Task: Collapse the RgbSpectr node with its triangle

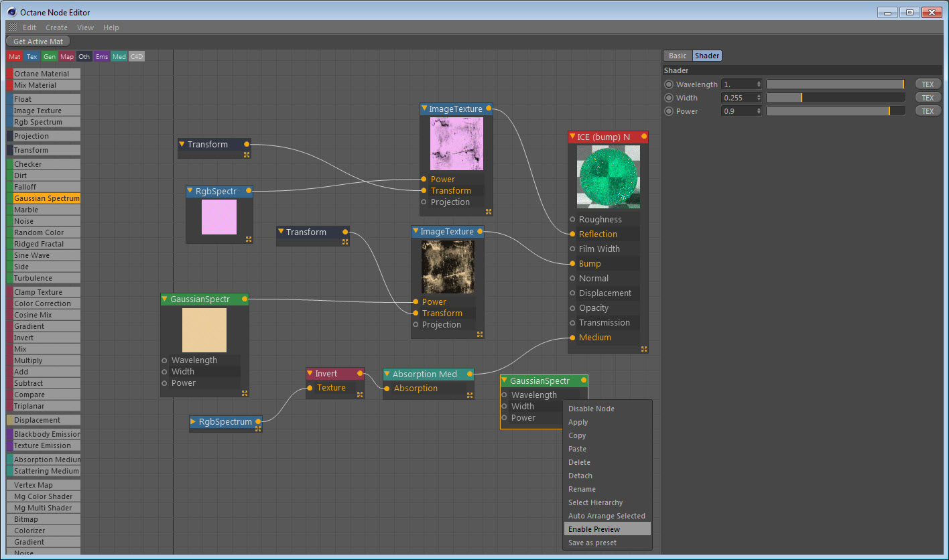Action: coord(190,191)
